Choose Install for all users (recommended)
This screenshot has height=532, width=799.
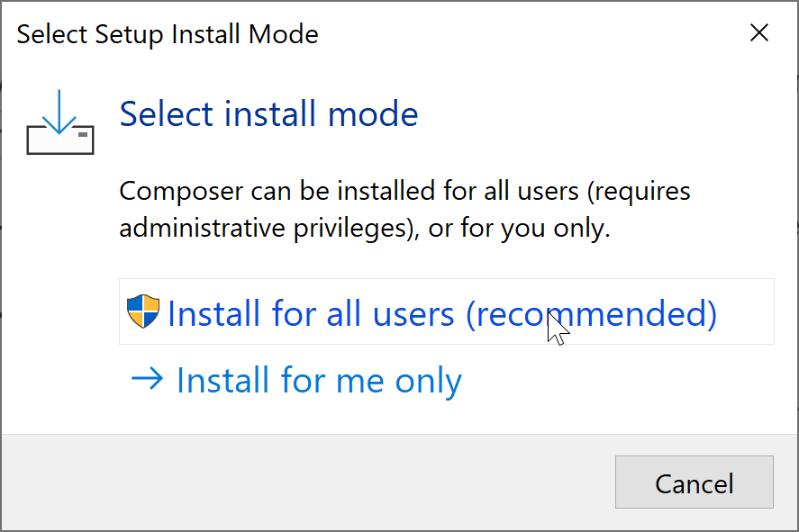441,312
